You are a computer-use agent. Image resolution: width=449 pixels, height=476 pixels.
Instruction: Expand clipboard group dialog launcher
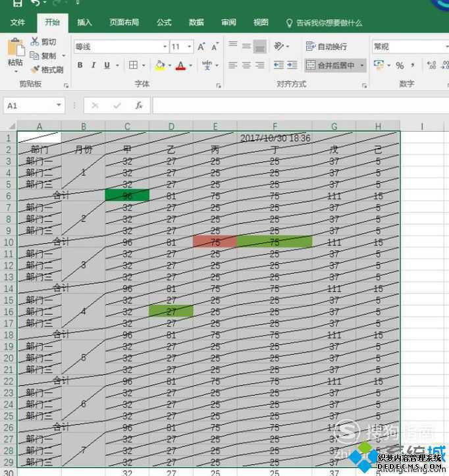coord(66,86)
